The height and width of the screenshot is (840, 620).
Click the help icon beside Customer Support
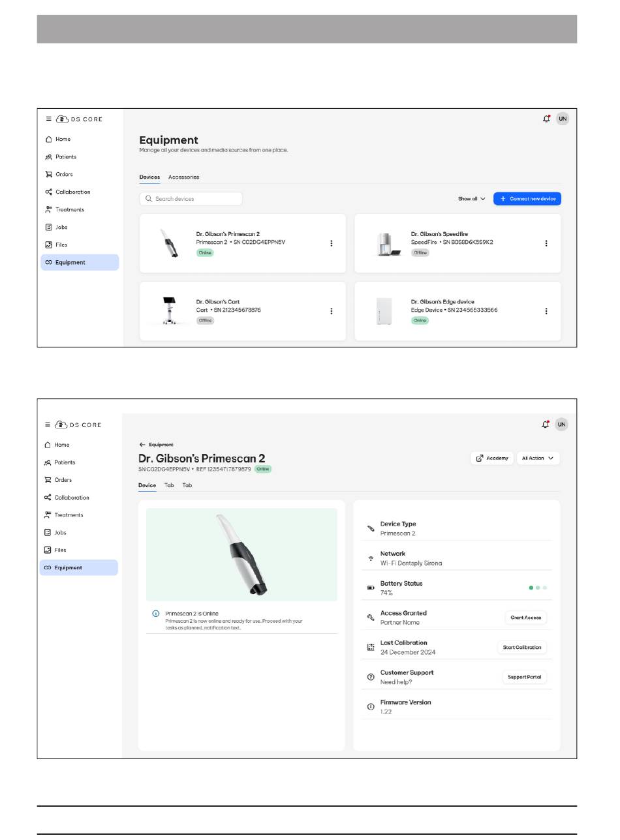pos(371,677)
